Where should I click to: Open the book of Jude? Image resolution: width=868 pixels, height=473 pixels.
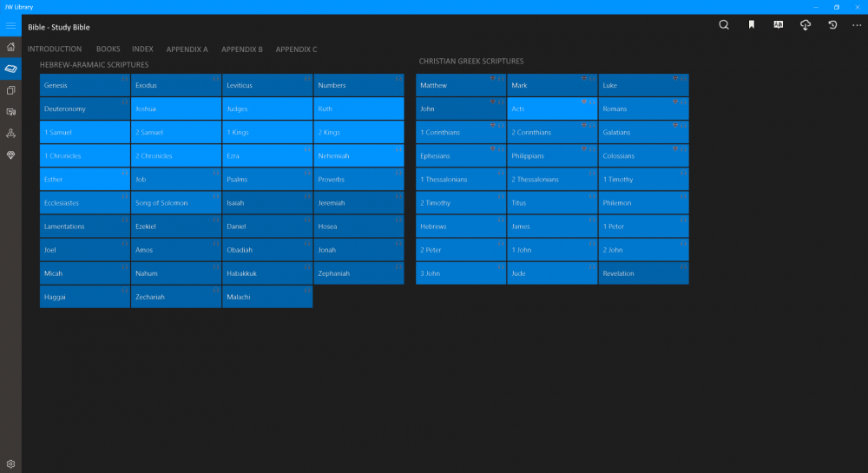click(x=552, y=273)
